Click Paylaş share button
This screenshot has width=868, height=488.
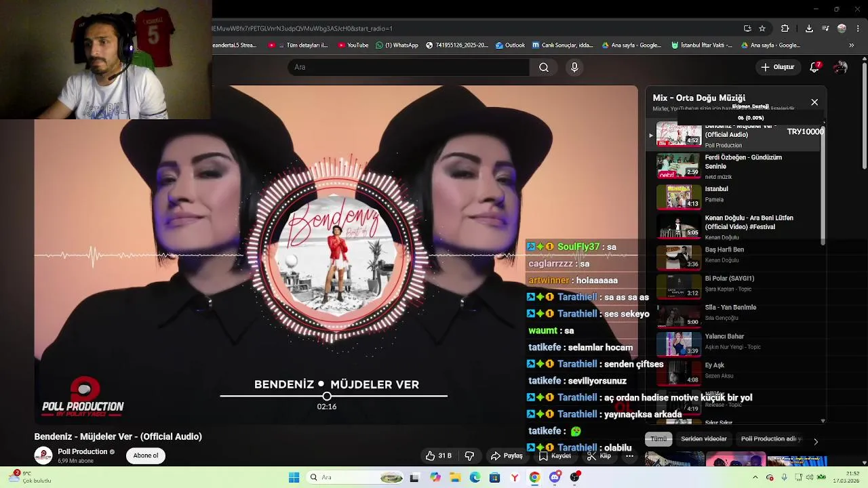(507, 455)
